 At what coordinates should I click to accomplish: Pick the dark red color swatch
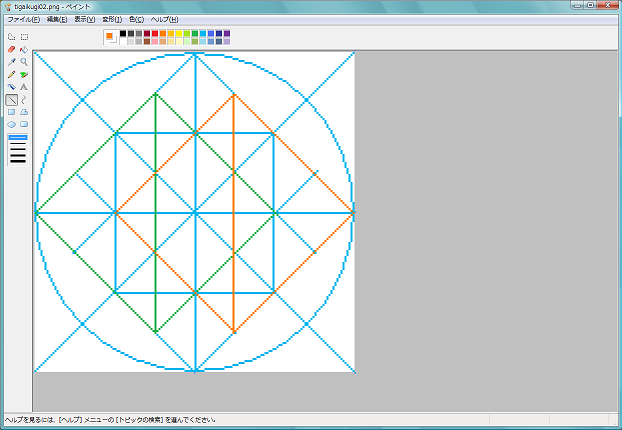coord(147,34)
